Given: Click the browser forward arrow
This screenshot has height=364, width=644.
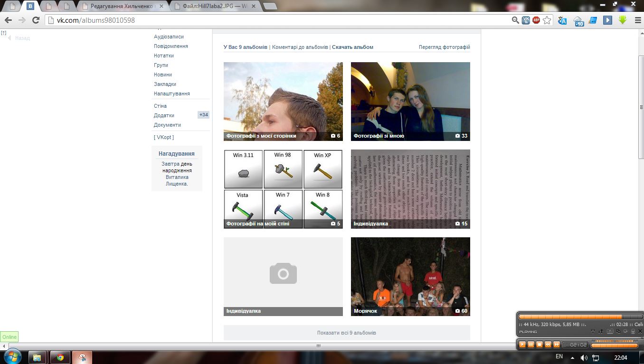Looking at the screenshot, I should [x=22, y=20].
